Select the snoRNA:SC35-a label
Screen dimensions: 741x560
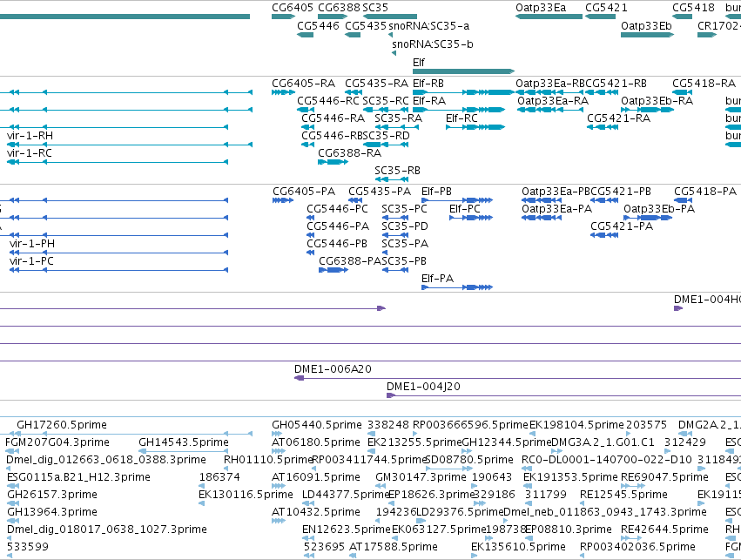pos(428,25)
